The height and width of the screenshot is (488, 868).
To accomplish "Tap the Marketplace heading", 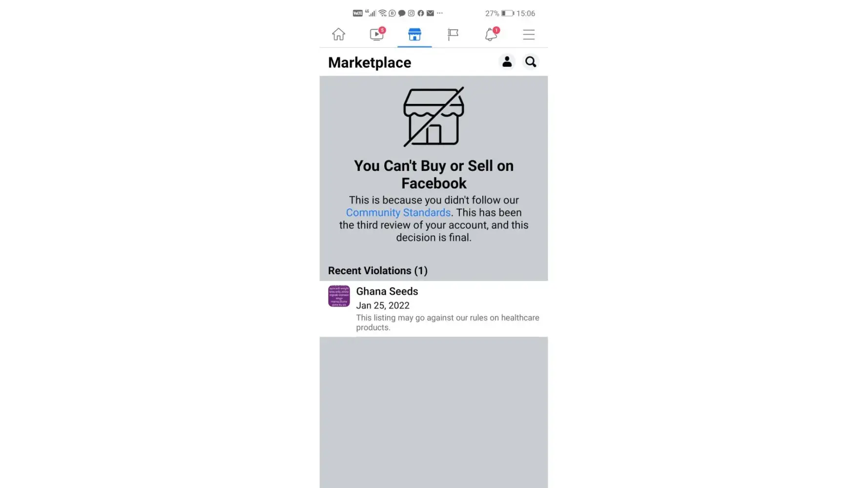I will coord(370,62).
